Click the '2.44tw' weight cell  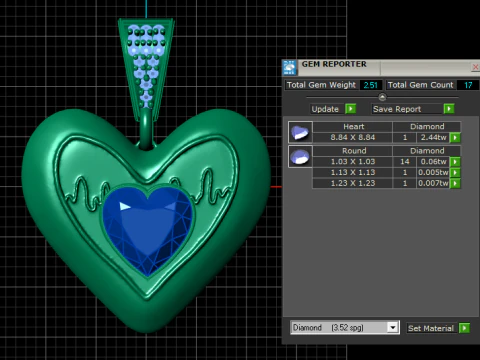pos(433,137)
